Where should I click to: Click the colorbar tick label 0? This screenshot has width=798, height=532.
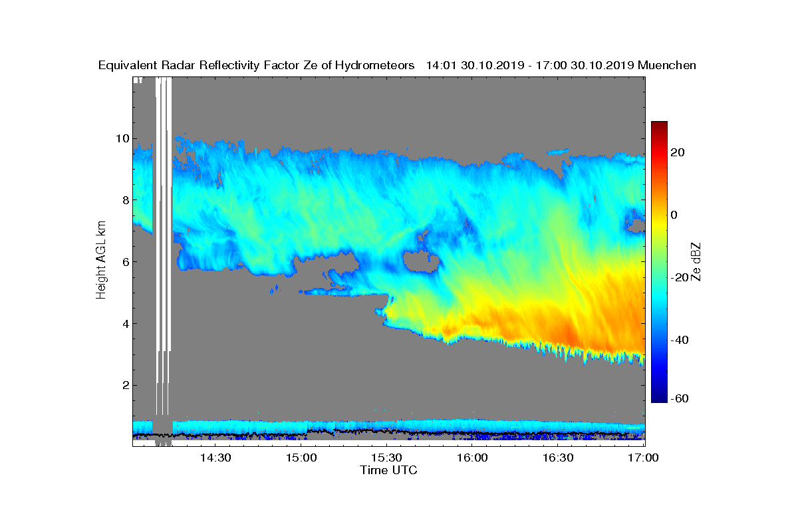coord(675,215)
